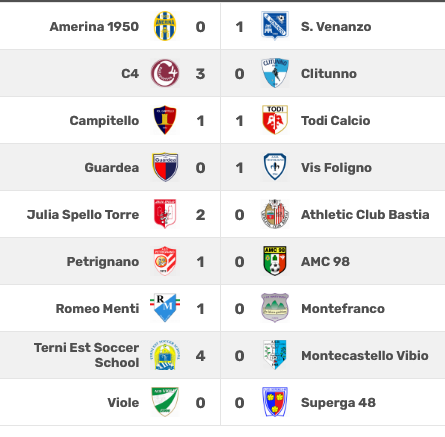Open the Petrignano team name link

click(x=103, y=262)
